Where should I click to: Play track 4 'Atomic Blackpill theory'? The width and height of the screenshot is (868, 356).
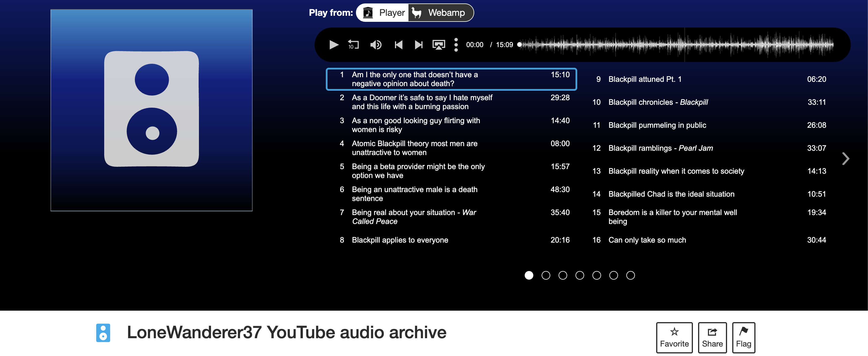click(x=452, y=148)
